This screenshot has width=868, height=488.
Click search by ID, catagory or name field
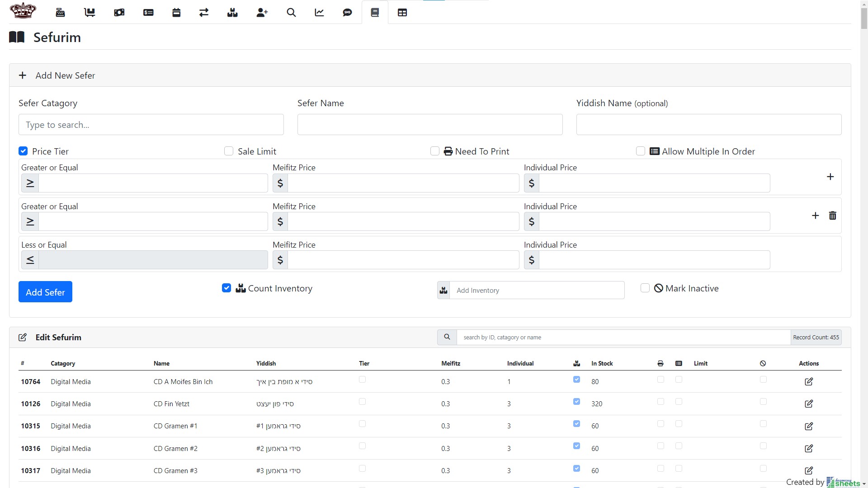623,337
